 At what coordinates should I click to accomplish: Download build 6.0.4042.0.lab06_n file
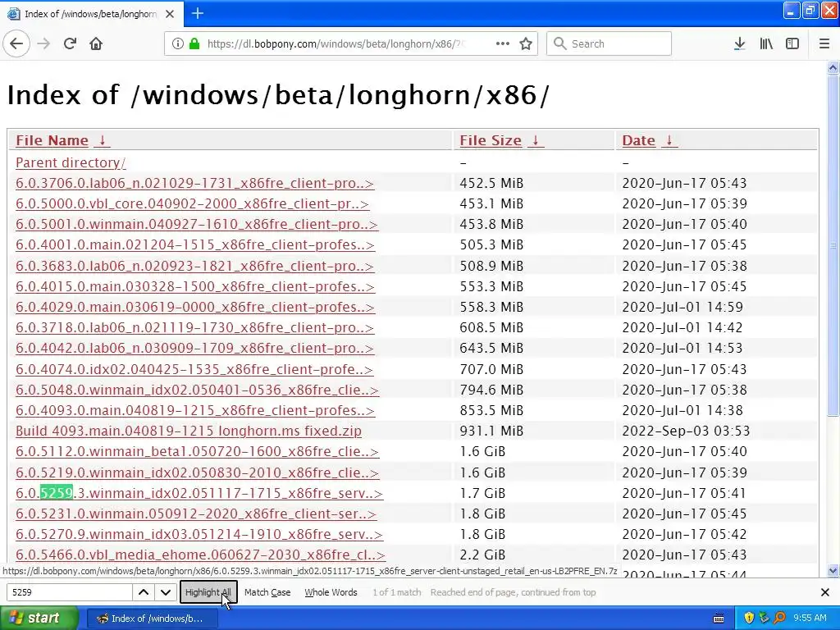(x=194, y=348)
